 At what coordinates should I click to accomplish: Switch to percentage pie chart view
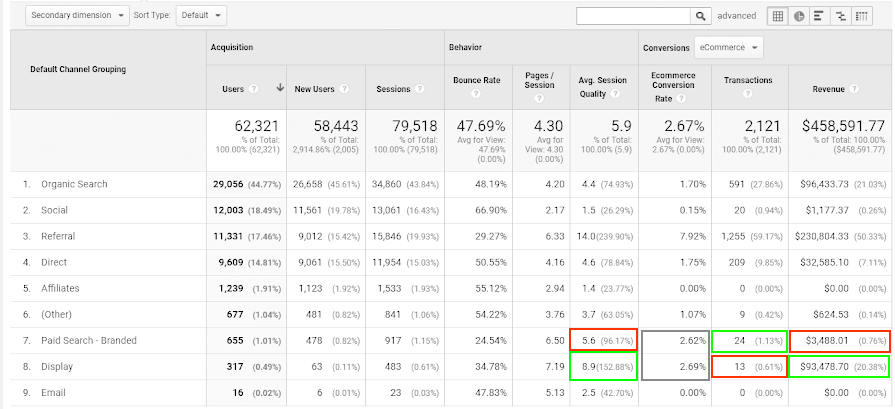pos(799,16)
